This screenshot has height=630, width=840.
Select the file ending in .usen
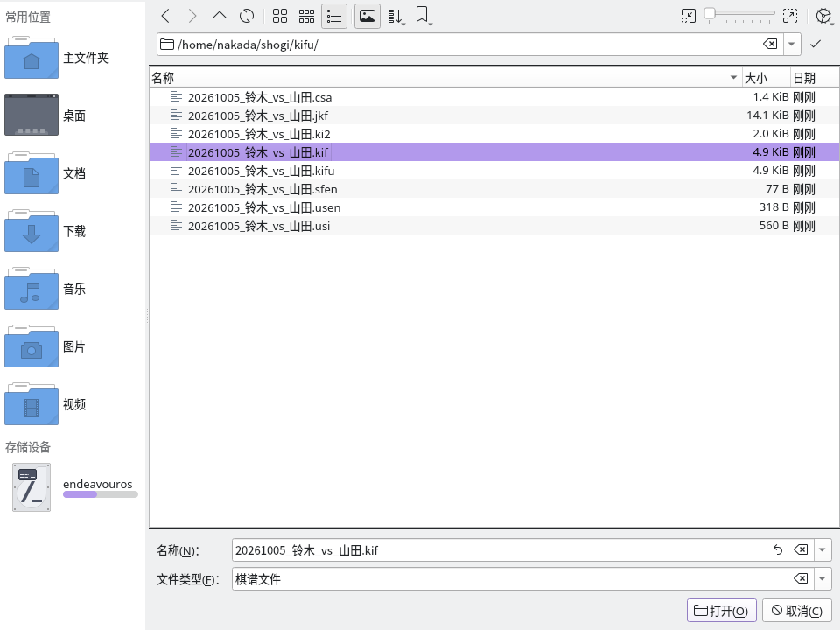point(493,207)
